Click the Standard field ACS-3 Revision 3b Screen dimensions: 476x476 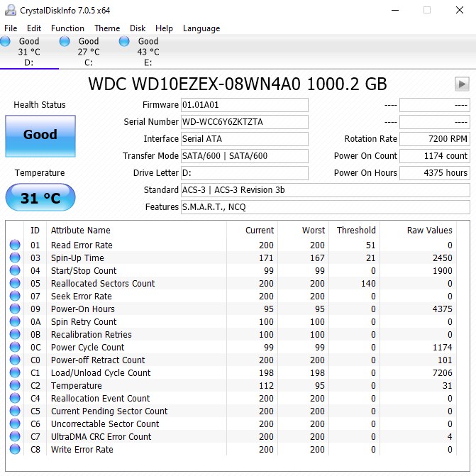326,189
